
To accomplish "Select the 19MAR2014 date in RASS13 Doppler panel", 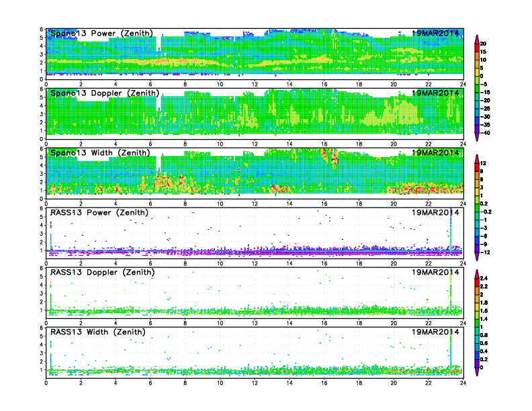I will pos(435,272).
